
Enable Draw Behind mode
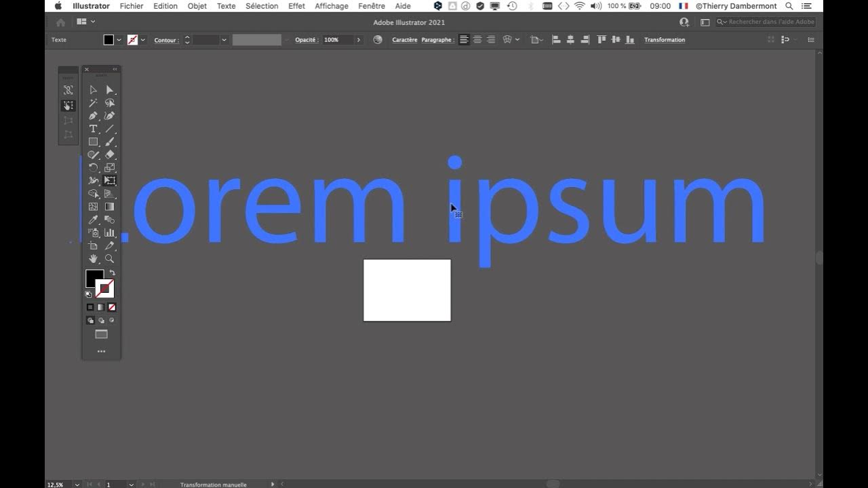point(101,321)
